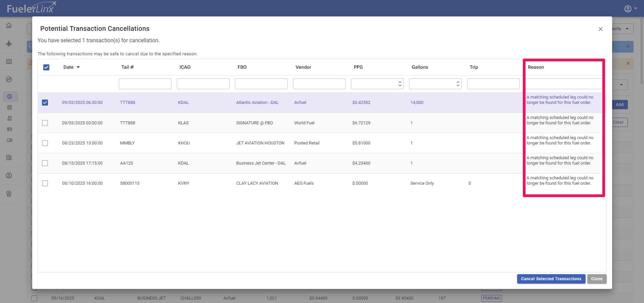Sort by the Date column arrow

(78, 67)
